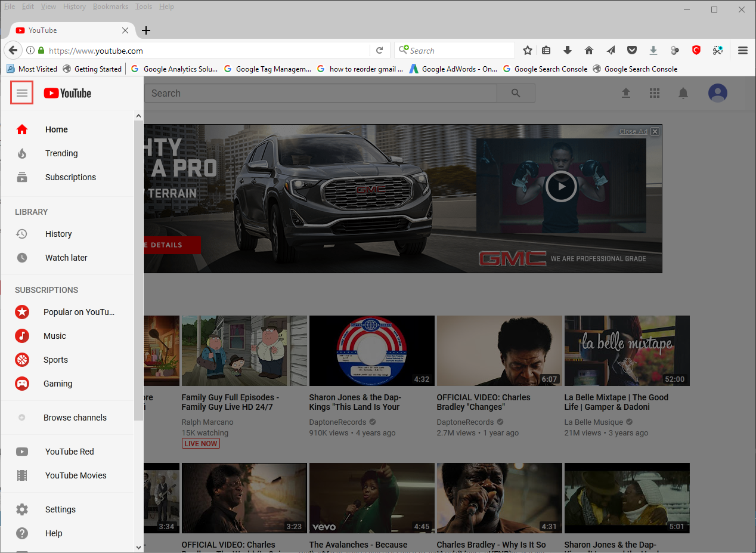Open the Bookmarks menu
This screenshot has height=553, width=756.
[110, 7]
